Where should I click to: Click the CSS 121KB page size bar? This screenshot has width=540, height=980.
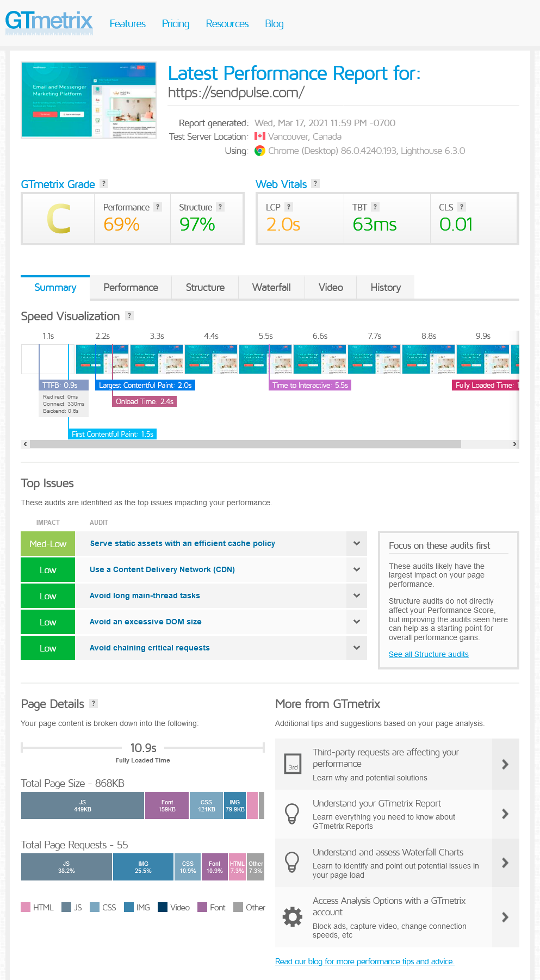207,805
